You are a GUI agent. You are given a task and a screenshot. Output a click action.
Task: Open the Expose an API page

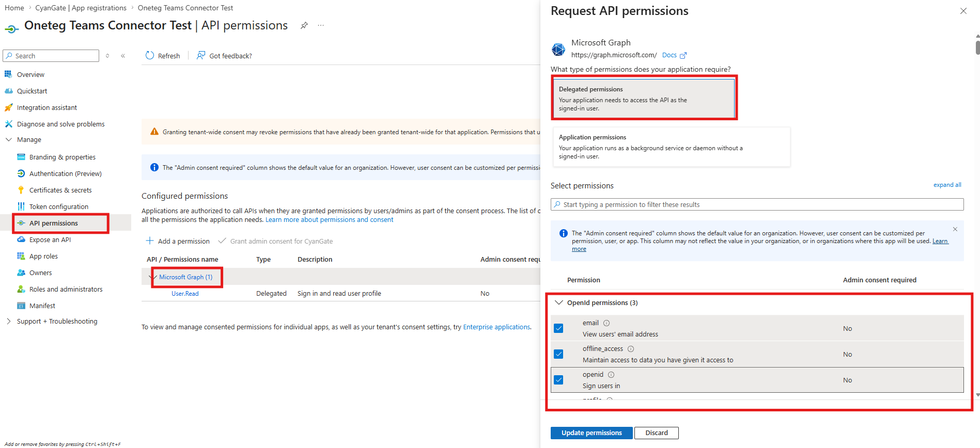coord(50,239)
